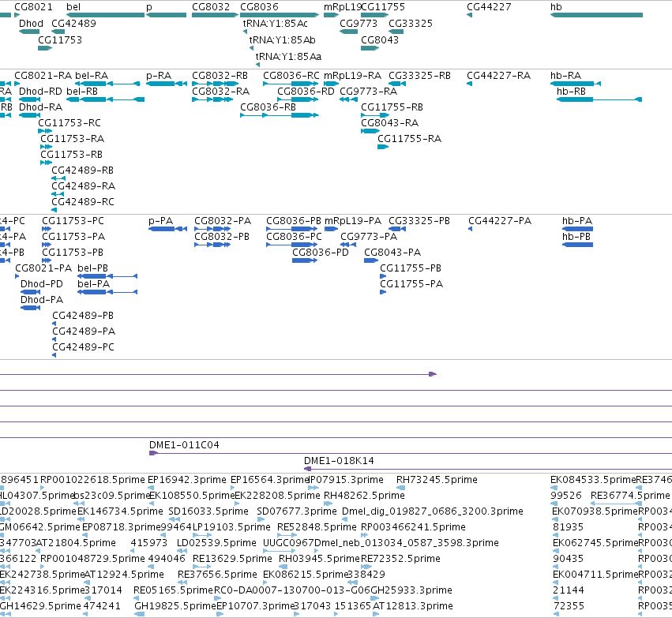
Task: Click the hb gene glyph
Action: pos(596,15)
